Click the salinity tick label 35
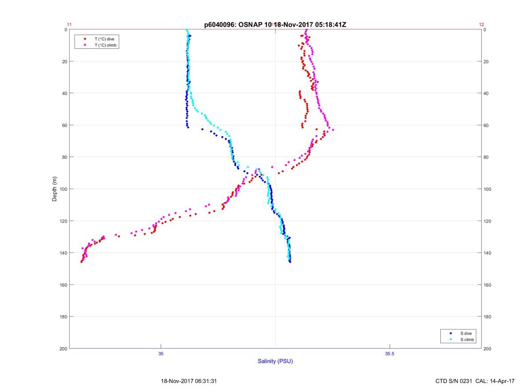The image size is (532, 392). (161, 353)
